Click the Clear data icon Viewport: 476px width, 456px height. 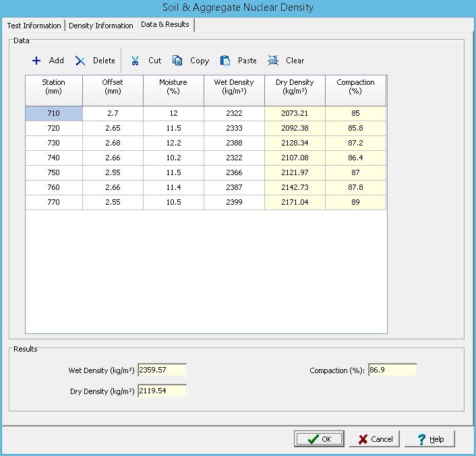pyautogui.click(x=273, y=61)
